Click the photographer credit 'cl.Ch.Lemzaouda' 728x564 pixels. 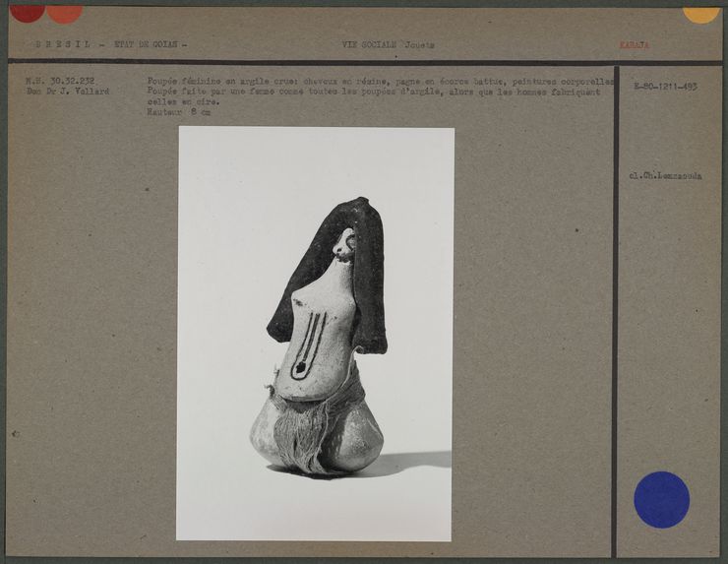665,176
